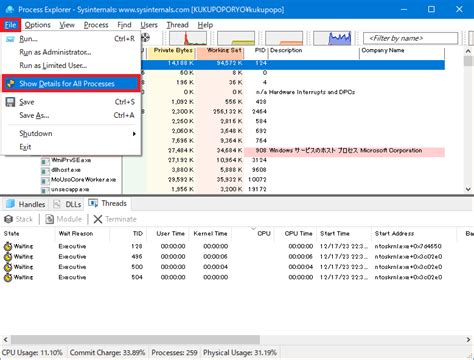Open the Process menu

[96, 25]
